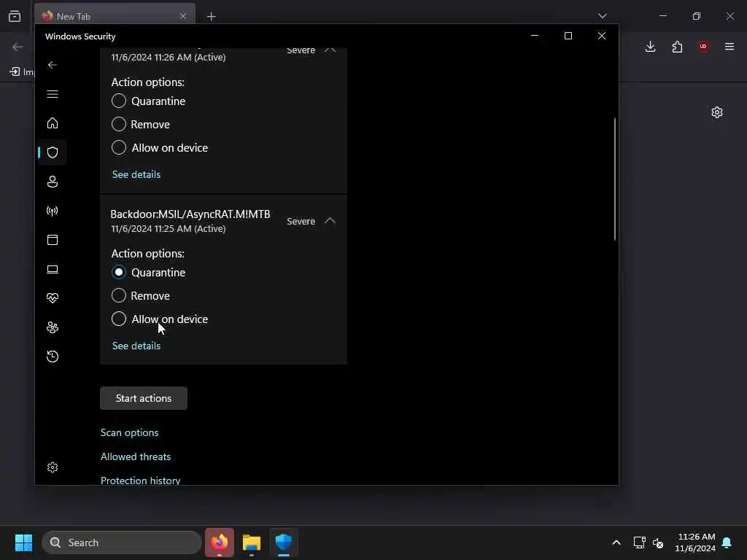Open Windows Security settings gear
This screenshot has height=560, width=747.
coord(53,467)
